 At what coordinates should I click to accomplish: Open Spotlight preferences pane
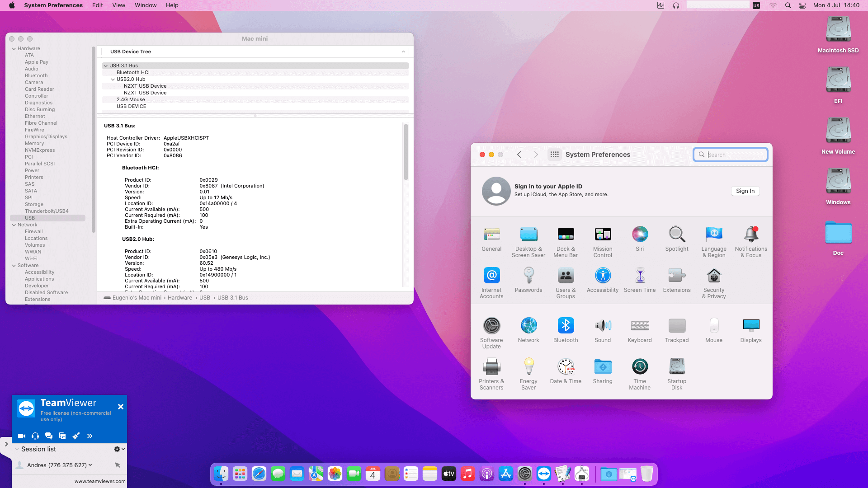click(677, 239)
